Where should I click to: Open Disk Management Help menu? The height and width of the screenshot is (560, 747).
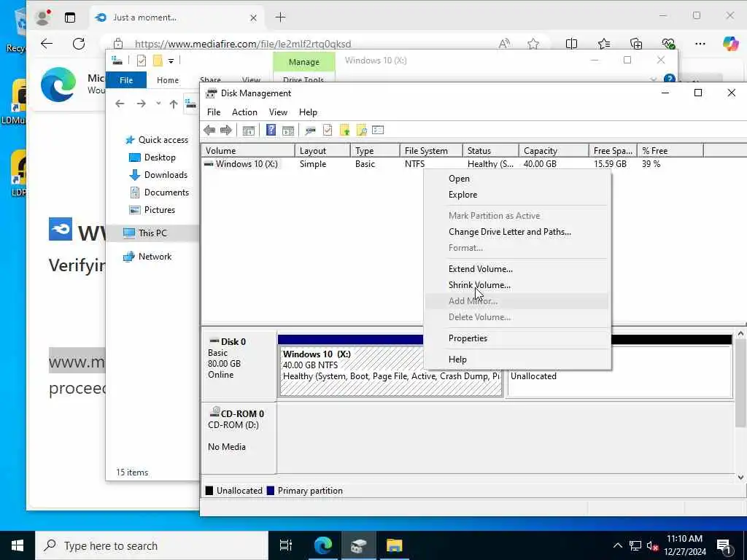[308, 112]
